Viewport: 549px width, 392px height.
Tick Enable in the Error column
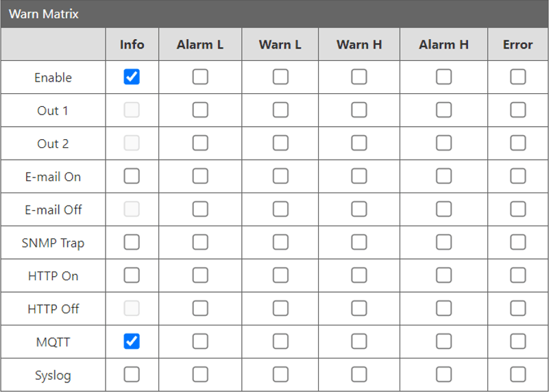tap(517, 77)
